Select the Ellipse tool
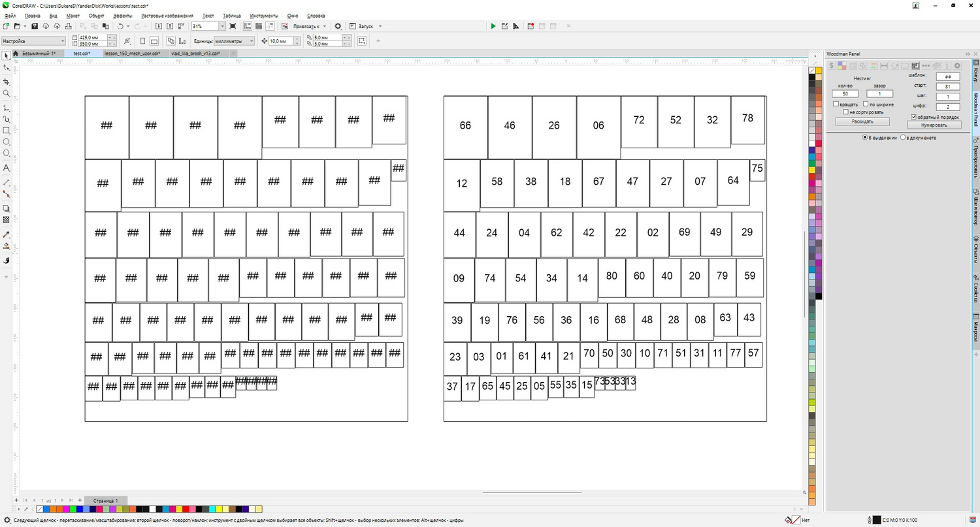The height and width of the screenshot is (527, 980). click(7, 141)
